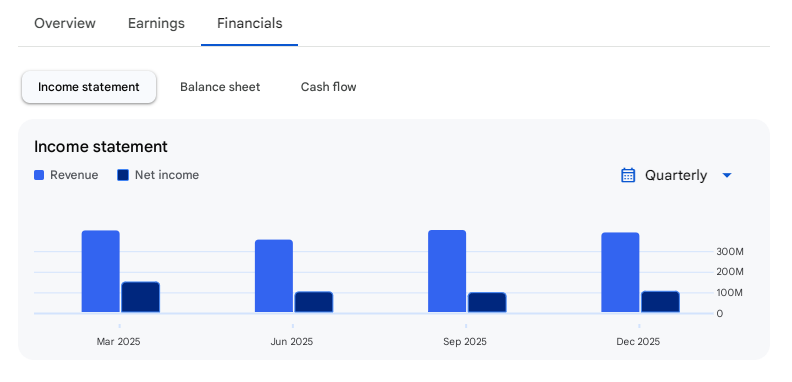The image size is (792, 382).
Task: Select the Jun 2025 net income bar
Action: [x=314, y=302]
